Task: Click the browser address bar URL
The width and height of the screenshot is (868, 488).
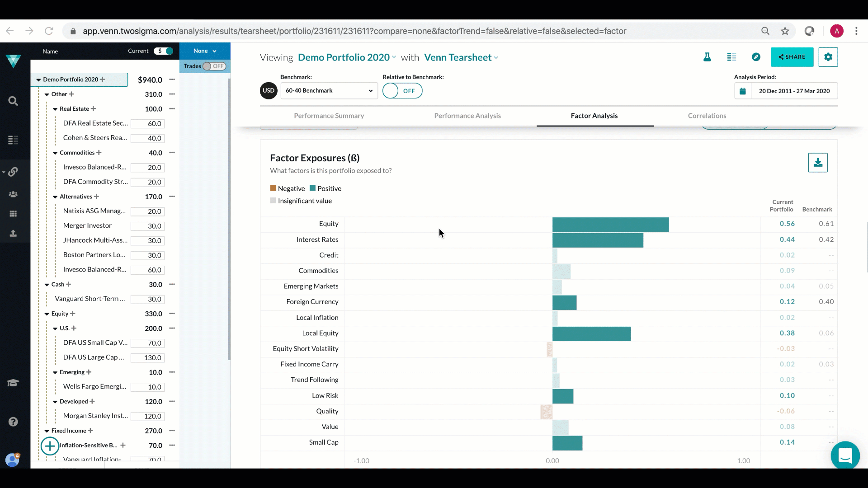Action: [x=354, y=31]
